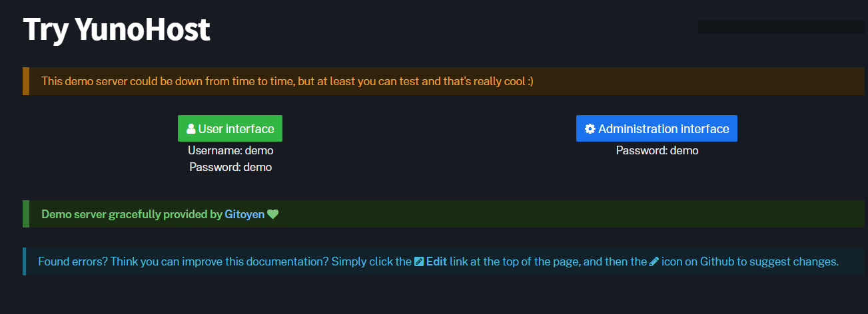
Task: Click 'Password: demo' under Administration interface
Action: pos(657,150)
